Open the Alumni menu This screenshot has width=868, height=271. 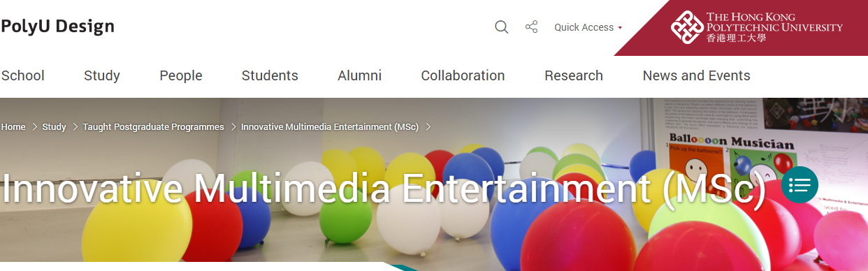pos(360,75)
